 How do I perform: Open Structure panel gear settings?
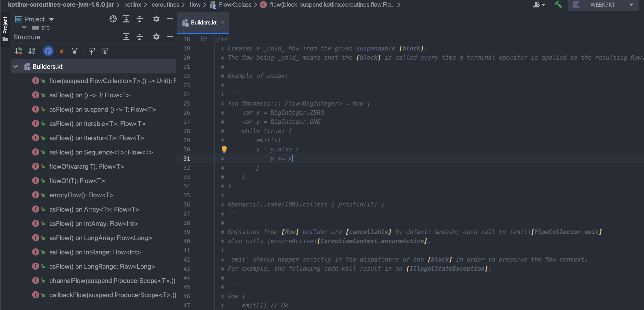point(156,37)
